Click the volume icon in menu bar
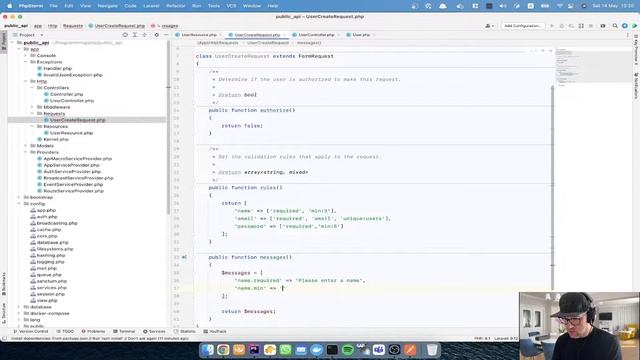Screen dimensions: 640x360 503,6
